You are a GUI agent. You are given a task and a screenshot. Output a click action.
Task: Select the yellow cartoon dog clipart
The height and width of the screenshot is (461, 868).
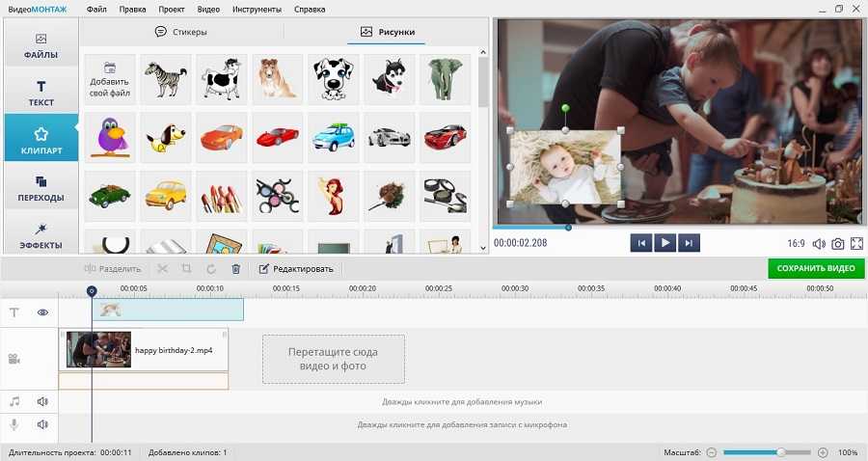click(x=166, y=138)
